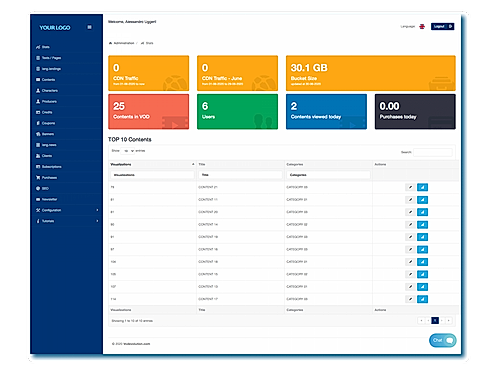Click the Categories column filter field

328,175
